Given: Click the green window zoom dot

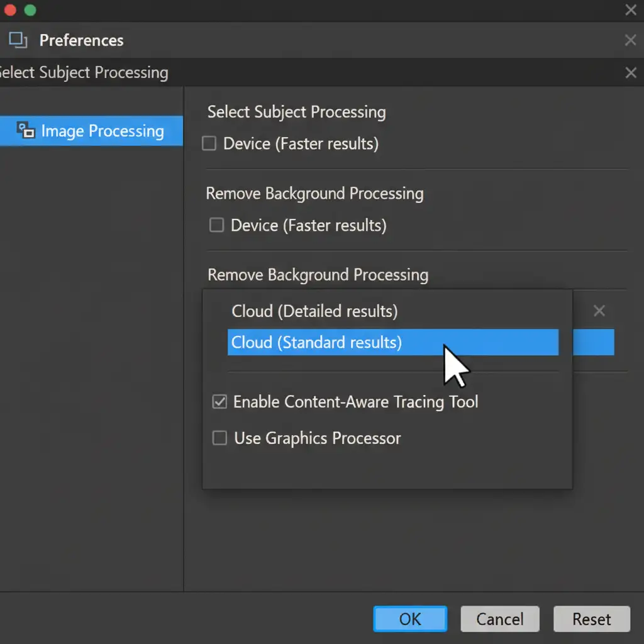Looking at the screenshot, I should 30,10.
